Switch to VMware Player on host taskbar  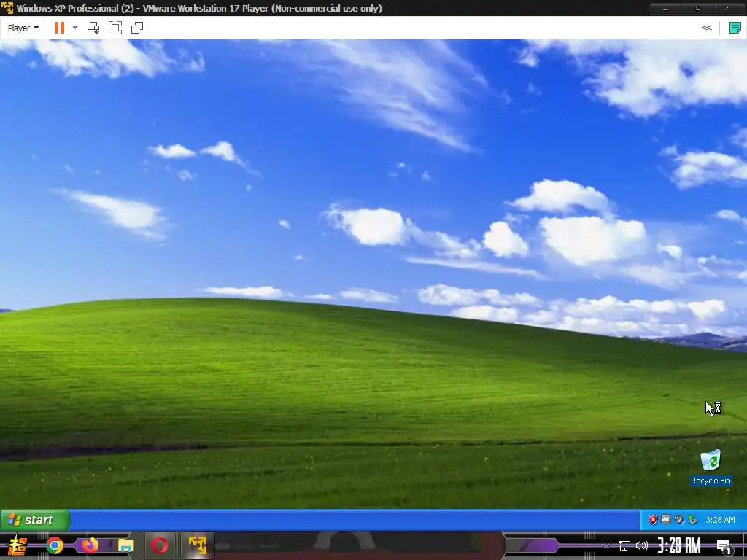197,545
